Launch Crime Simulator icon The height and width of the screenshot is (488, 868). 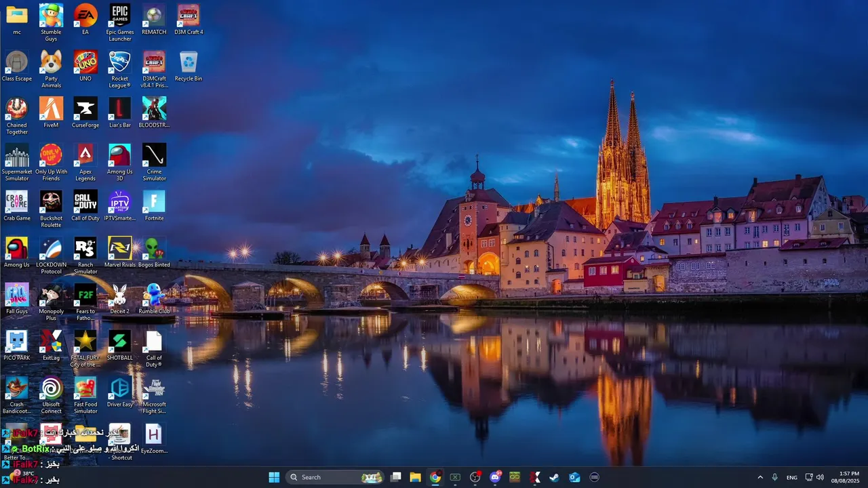pyautogui.click(x=154, y=163)
